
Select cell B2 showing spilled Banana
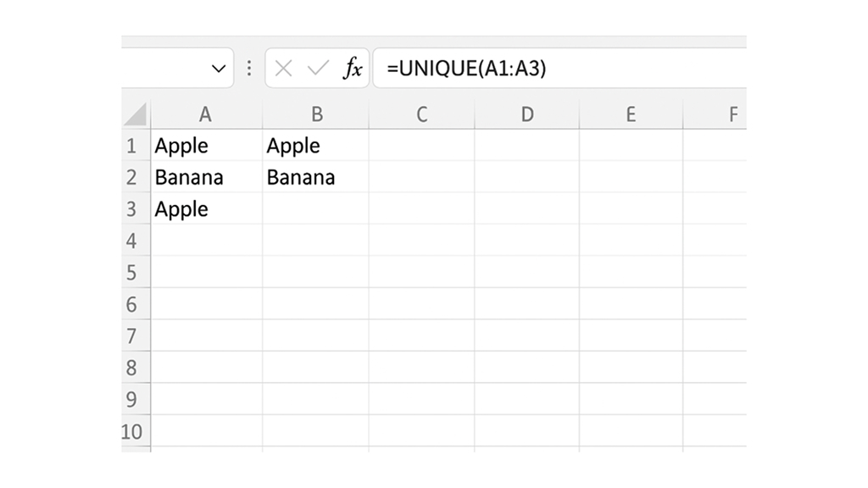coord(317,177)
